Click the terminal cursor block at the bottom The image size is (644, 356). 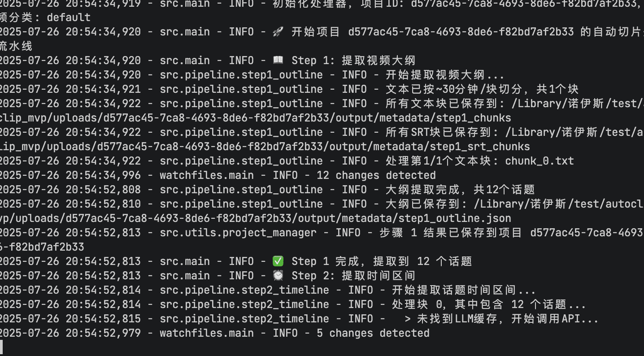(x=1, y=347)
